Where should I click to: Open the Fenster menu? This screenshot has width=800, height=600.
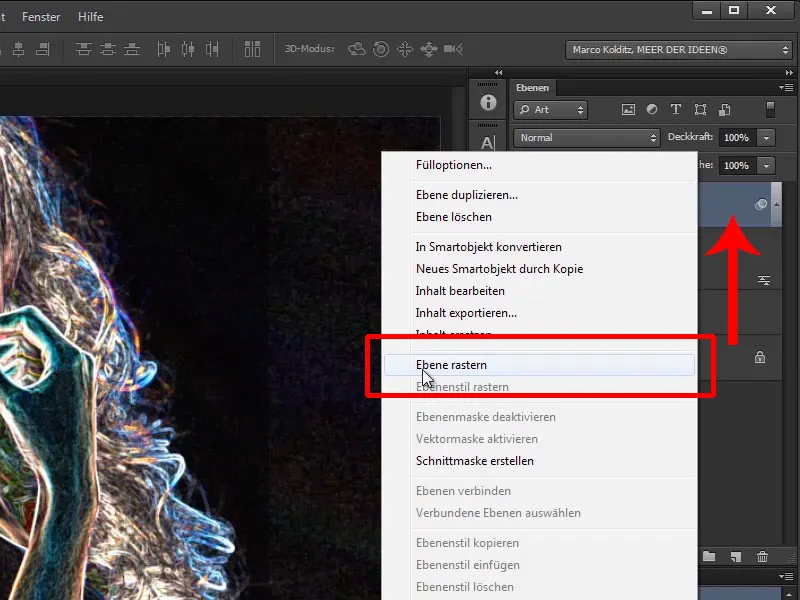41,17
